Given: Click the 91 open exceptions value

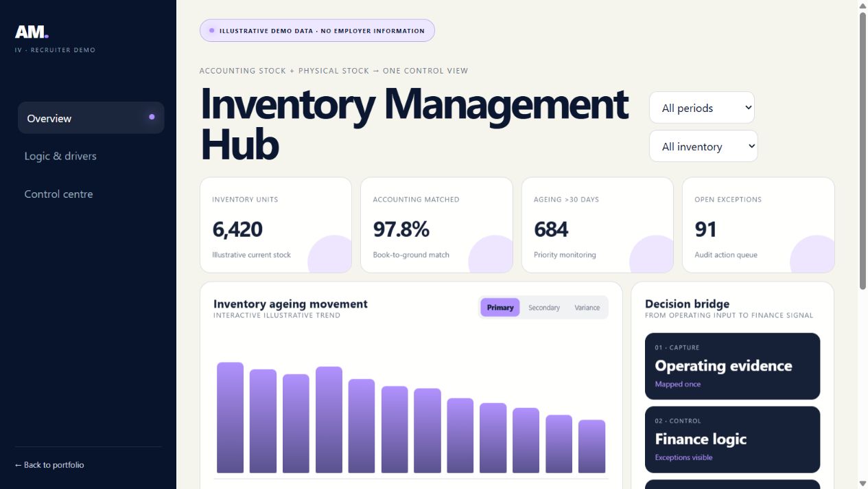Looking at the screenshot, I should [705, 229].
